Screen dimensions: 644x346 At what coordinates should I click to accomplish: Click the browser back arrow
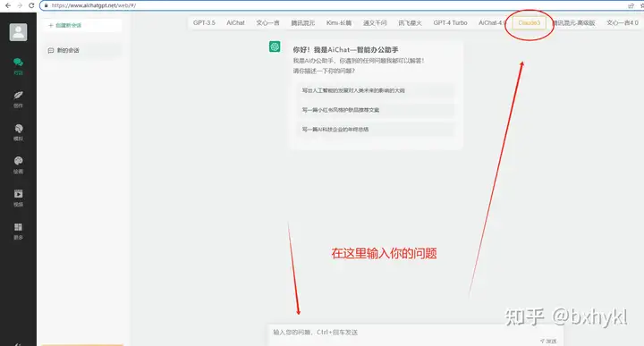coord(8,5)
